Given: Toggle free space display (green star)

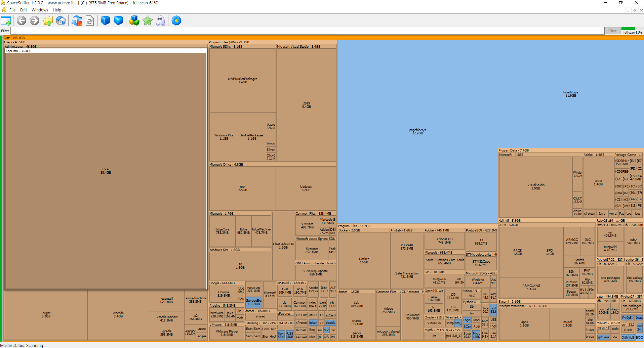Looking at the screenshot, I should click(148, 21).
